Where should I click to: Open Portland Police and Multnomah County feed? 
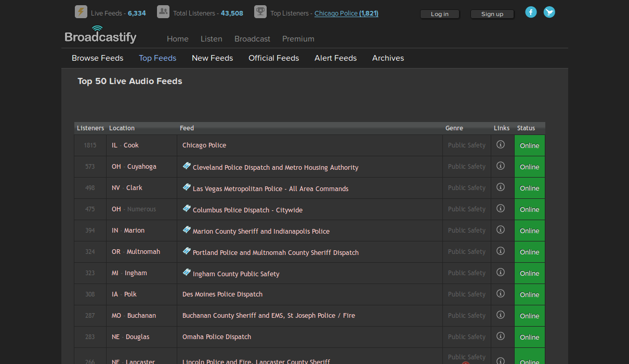coord(276,252)
